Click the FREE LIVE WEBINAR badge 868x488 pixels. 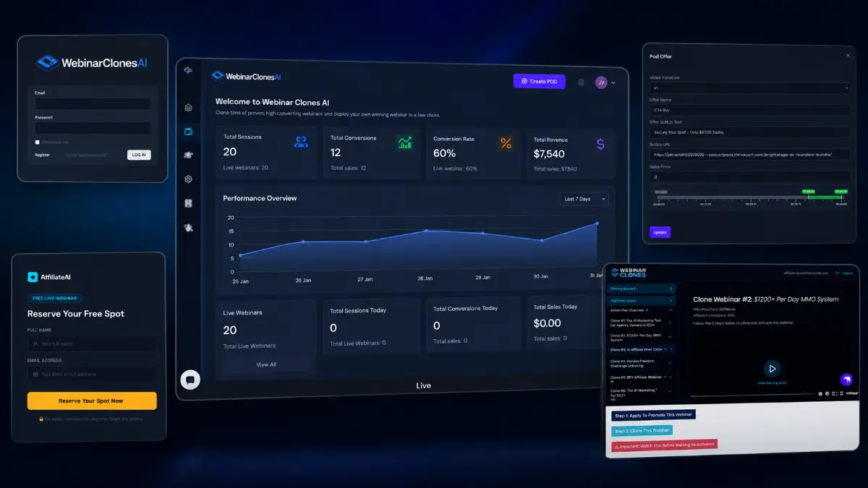[55, 298]
